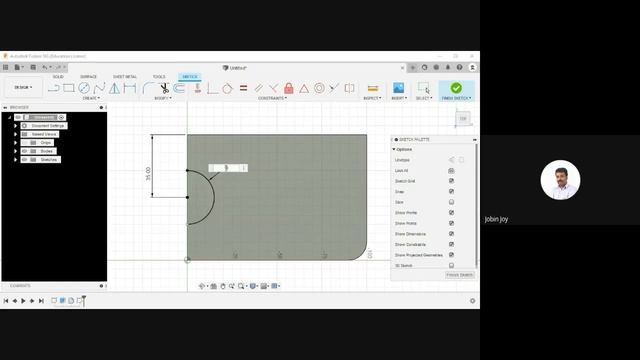The height and width of the screenshot is (360, 640).
Task: Apply the Symmetry constraint
Action: [349, 88]
